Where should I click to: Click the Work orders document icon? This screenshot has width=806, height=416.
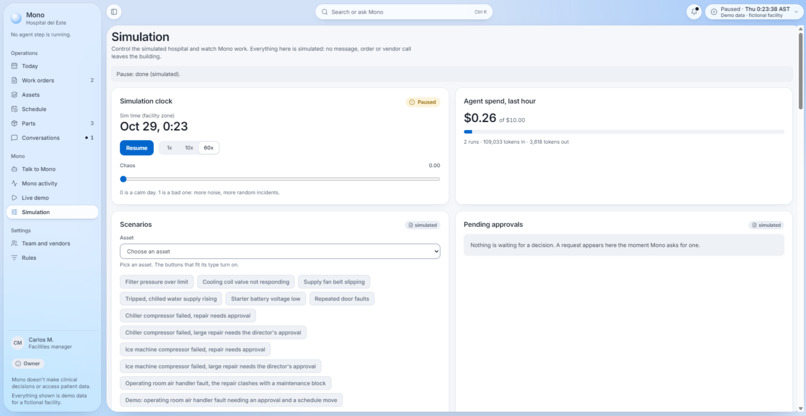tap(14, 80)
